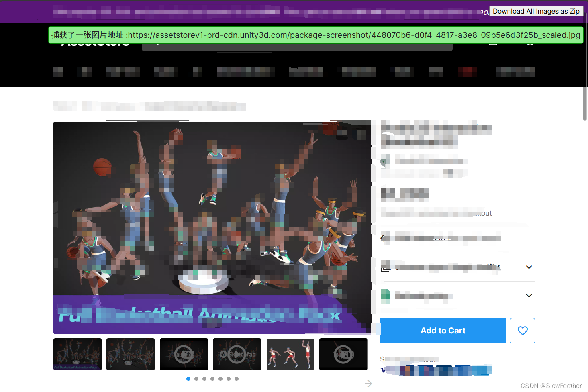Select the thumbnail with red-uniformed players

click(290, 354)
